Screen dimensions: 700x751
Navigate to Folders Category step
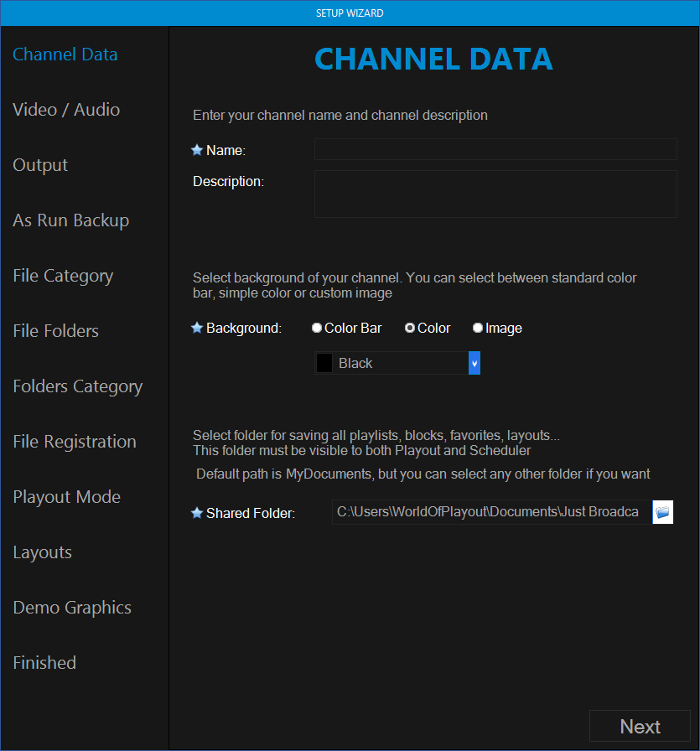tap(78, 386)
